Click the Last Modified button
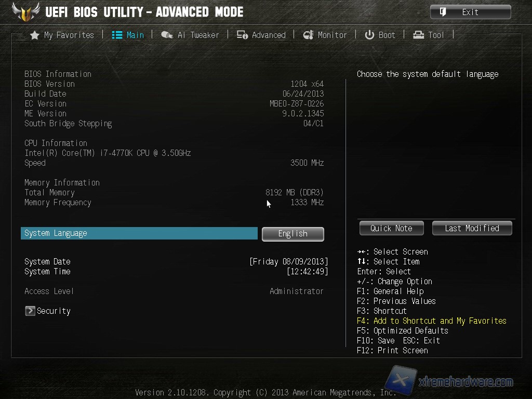The width and height of the screenshot is (532, 399). click(472, 228)
